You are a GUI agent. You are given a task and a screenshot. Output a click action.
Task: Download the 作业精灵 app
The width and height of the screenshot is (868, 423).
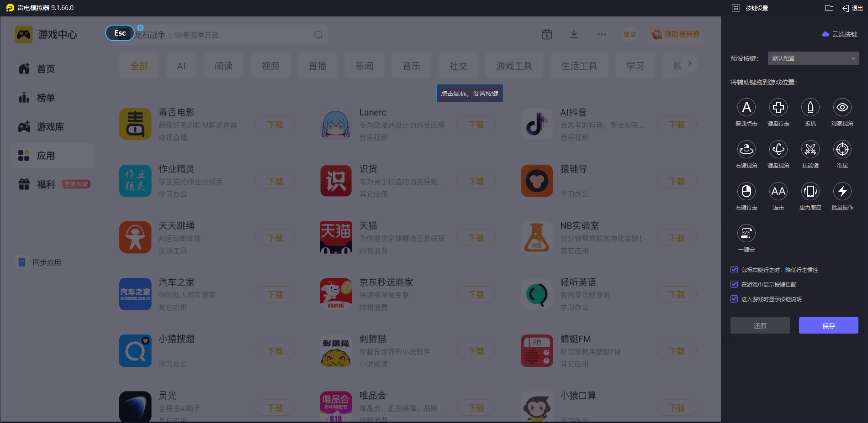[275, 181]
